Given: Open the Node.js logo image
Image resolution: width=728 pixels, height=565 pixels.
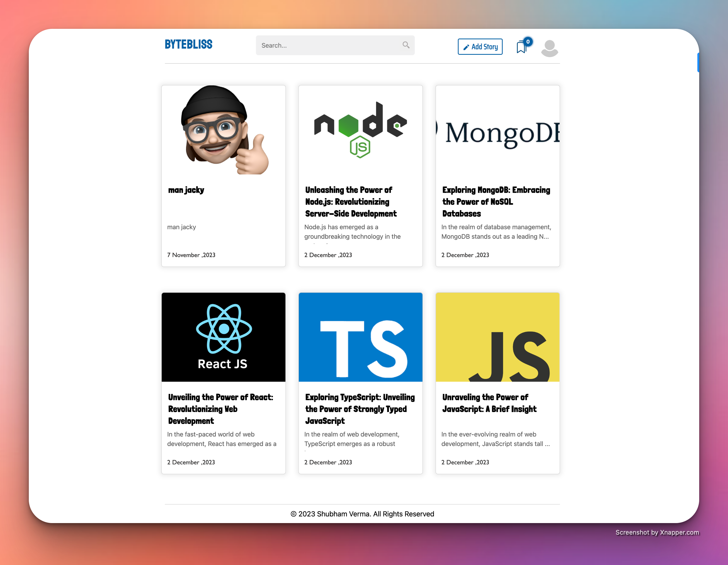Looking at the screenshot, I should (360, 130).
